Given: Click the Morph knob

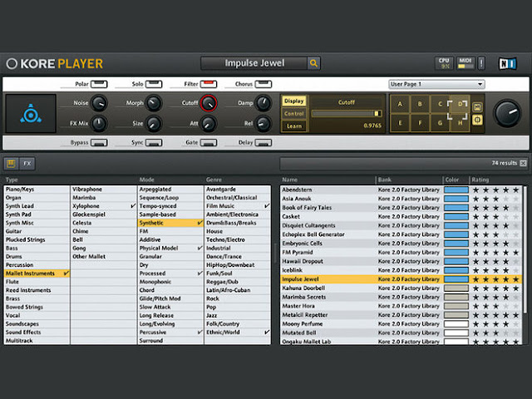Looking at the screenshot, I should click(x=154, y=103).
